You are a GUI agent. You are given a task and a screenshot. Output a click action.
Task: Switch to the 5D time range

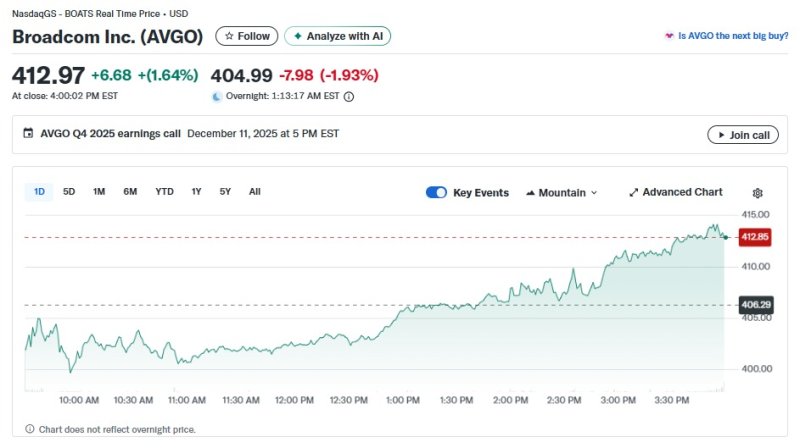[x=69, y=191]
